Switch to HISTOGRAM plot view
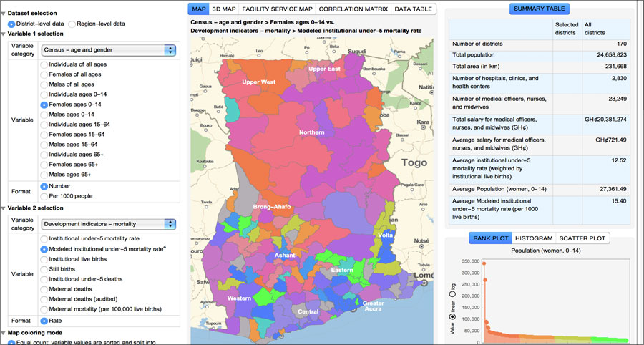Viewport: 644px width, 345px height. click(532, 238)
